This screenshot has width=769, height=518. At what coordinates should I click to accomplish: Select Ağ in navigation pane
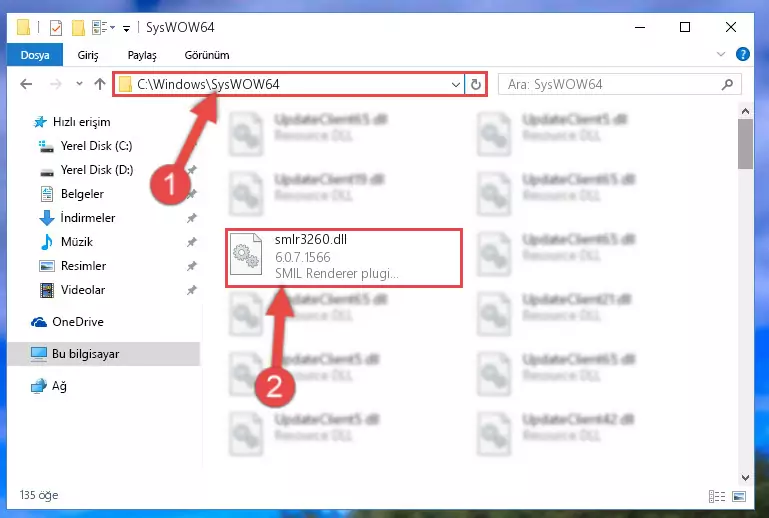tap(59, 386)
